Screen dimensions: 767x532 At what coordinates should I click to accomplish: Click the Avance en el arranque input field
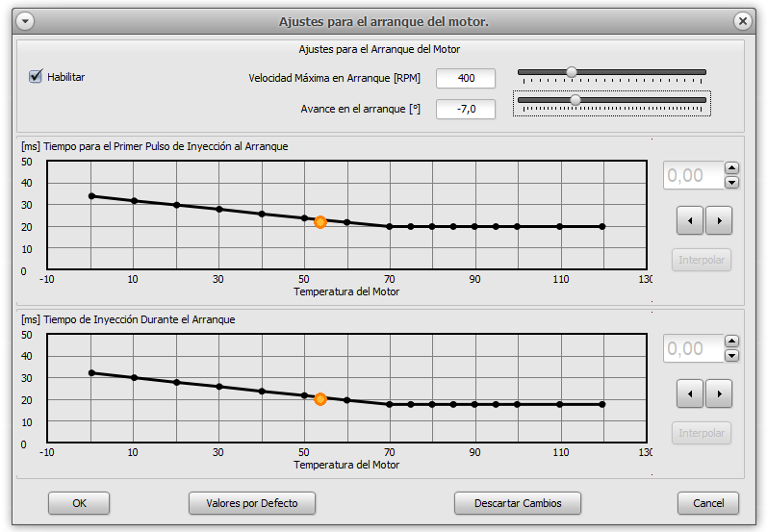point(466,109)
